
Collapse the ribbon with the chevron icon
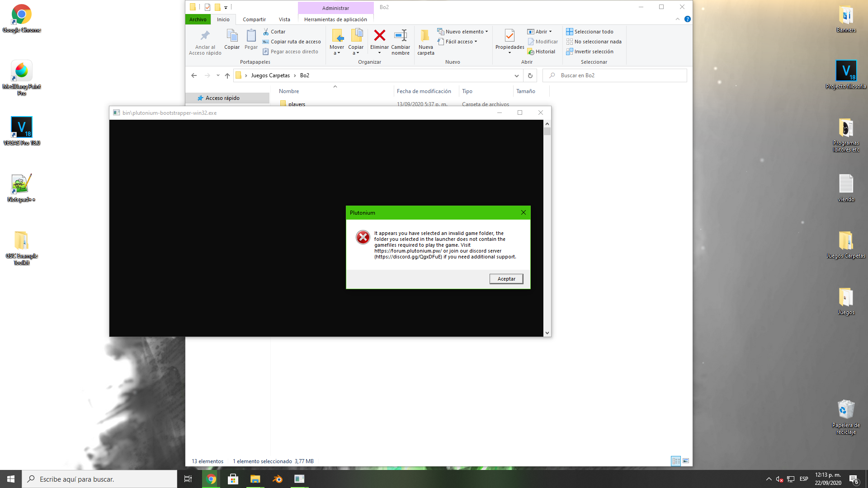pos(677,19)
